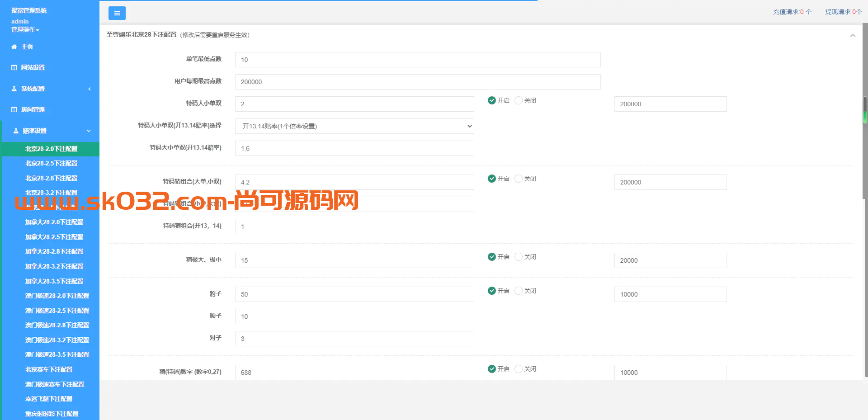Image resolution: width=868 pixels, height=420 pixels.
Task: Select 关闭 radio for 特码猜组合
Action: click(519, 179)
